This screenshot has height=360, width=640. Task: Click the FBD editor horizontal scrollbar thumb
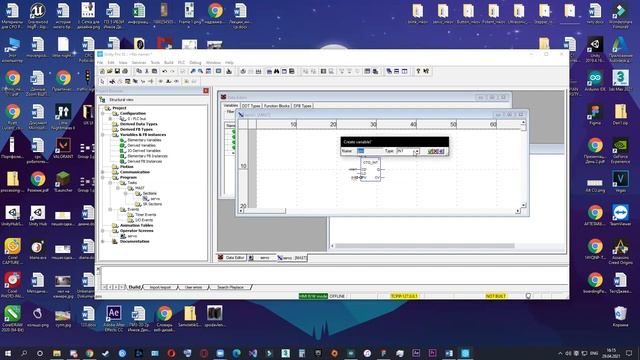pos(264,211)
